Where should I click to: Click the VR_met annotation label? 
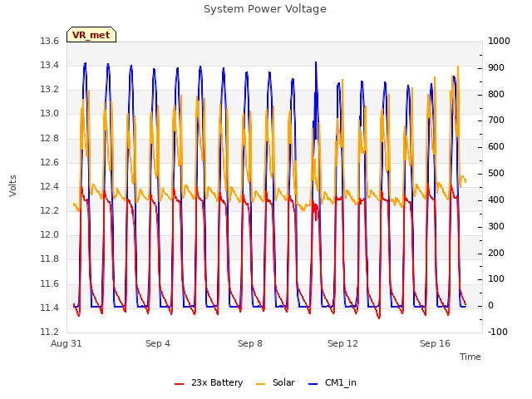click(91, 35)
